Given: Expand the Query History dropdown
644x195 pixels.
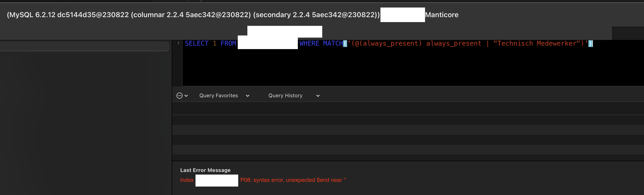Looking at the screenshot, I should coord(318,95).
